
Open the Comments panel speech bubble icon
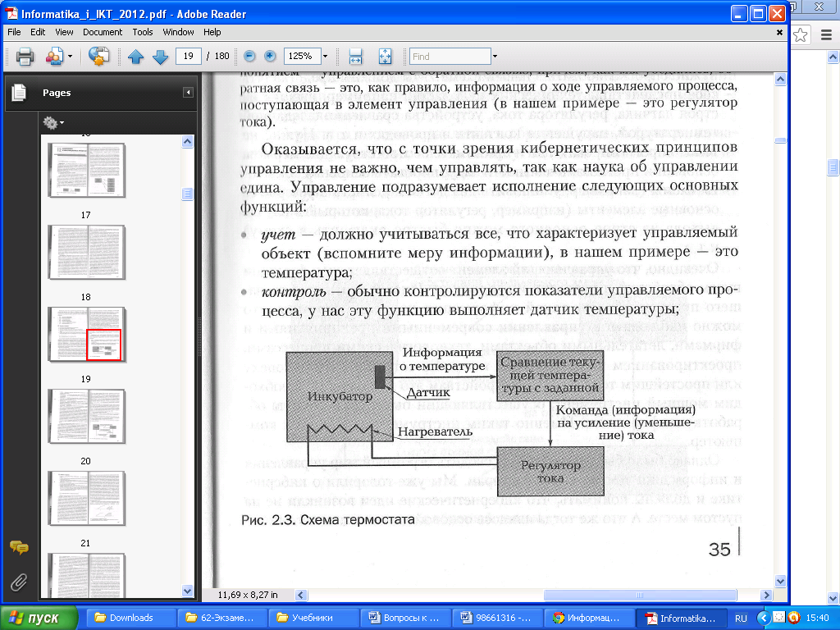coord(19,547)
